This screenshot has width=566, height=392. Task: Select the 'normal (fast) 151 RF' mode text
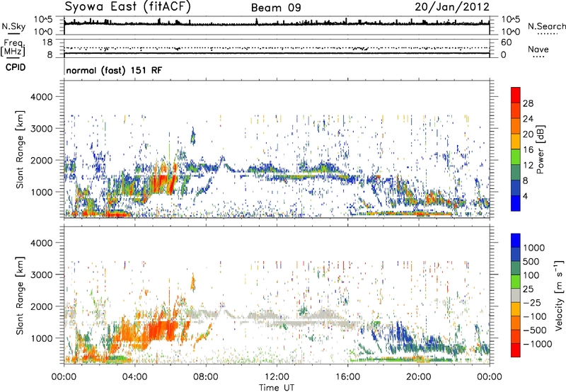[x=114, y=70]
